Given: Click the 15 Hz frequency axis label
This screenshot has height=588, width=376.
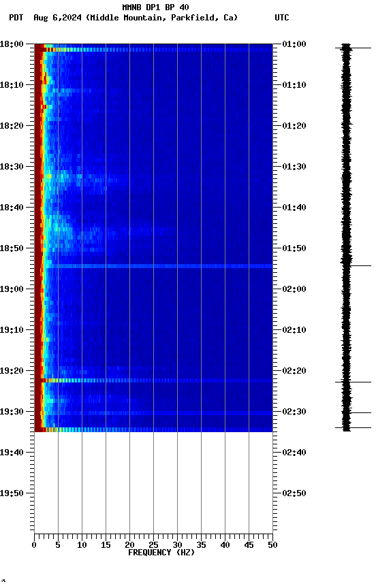Looking at the screenshot, I should [x=106, y=545].
